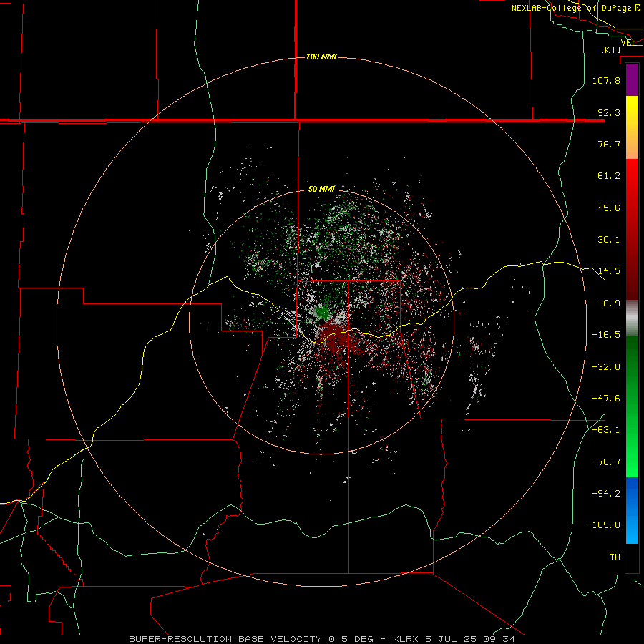Click the 100 NMI range ring label

tap(321, 57)
